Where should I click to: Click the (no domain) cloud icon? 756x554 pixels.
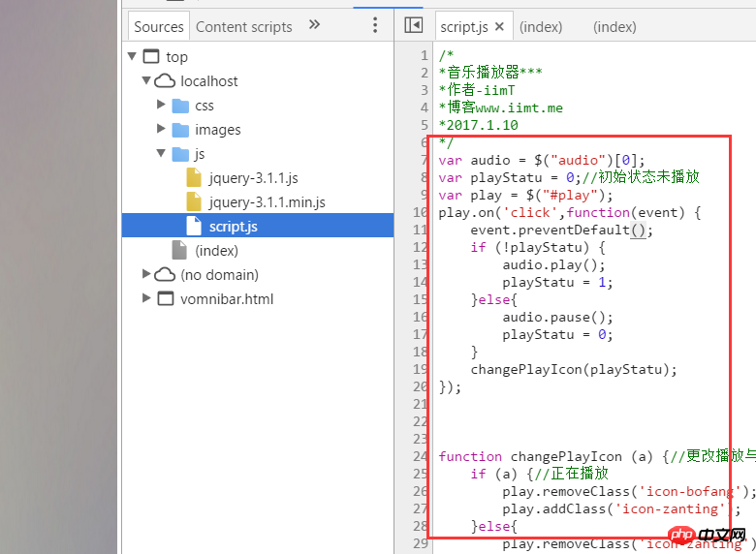[x=165, y=275]
